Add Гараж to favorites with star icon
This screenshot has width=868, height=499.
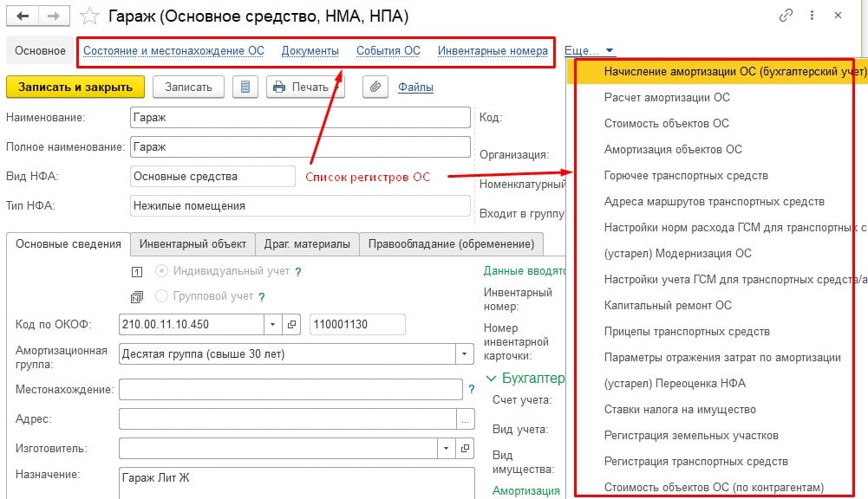click(x=88, y=16)
